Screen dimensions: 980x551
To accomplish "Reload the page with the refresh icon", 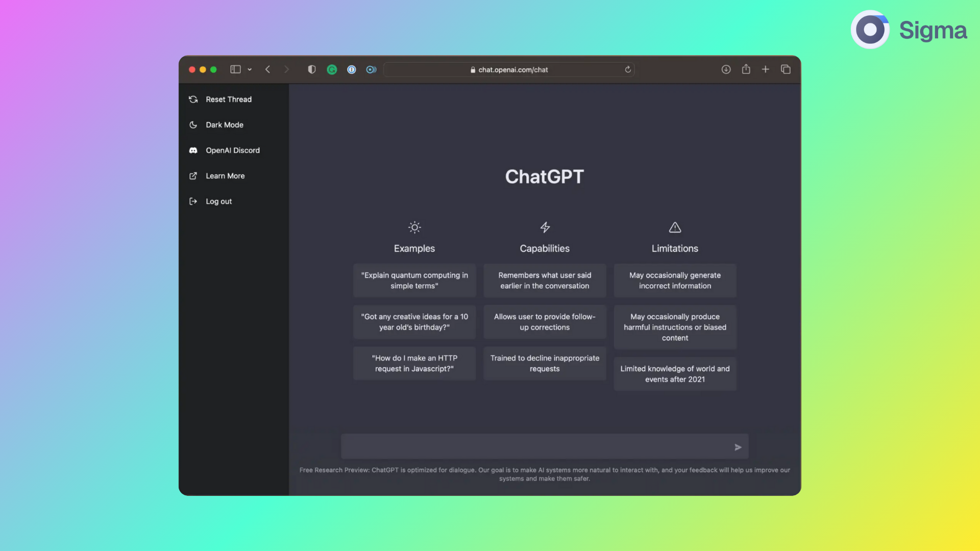I will (x=628, y=69).
